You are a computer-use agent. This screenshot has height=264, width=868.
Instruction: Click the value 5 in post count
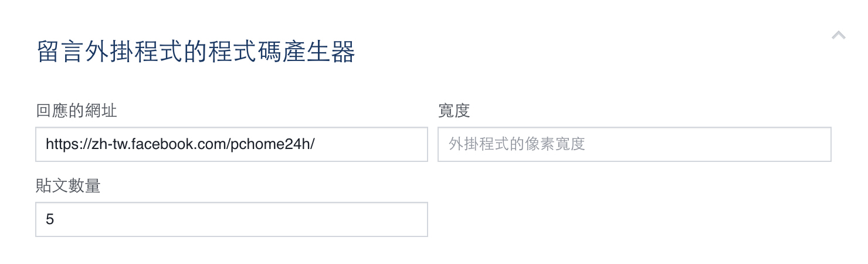(50, 220)
